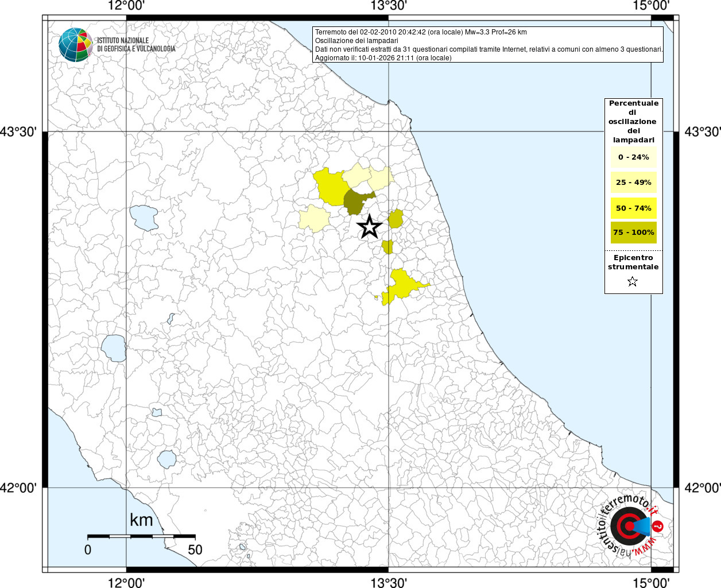
Task: Click the 12°00' longitude label at the bottom
Action: click(x=126, y=582)
